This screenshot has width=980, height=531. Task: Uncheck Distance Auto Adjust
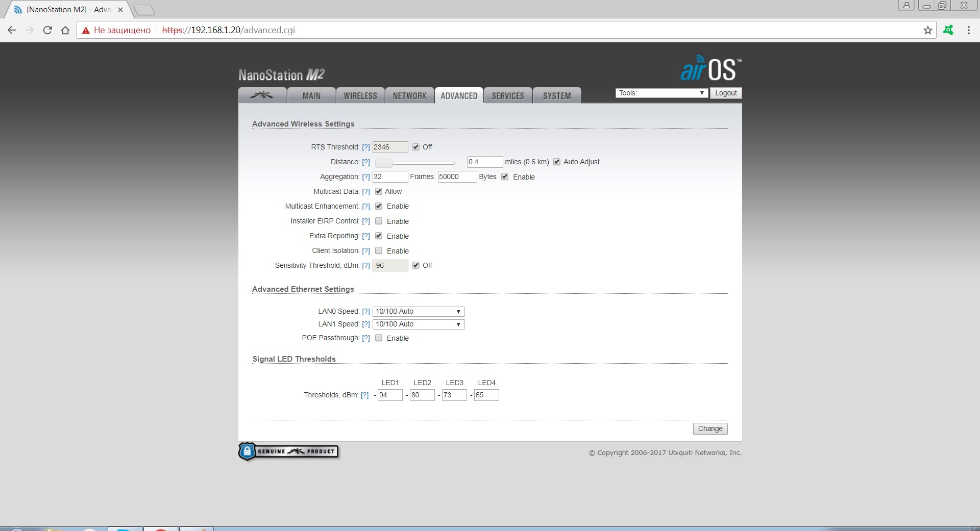(557, 162)
